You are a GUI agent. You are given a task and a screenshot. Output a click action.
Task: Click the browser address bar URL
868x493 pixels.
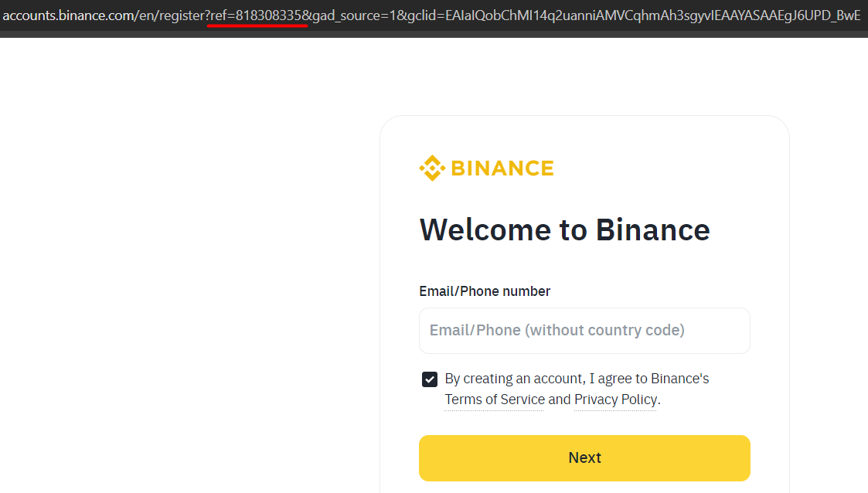pyautogui.click(x=432, y=15)
